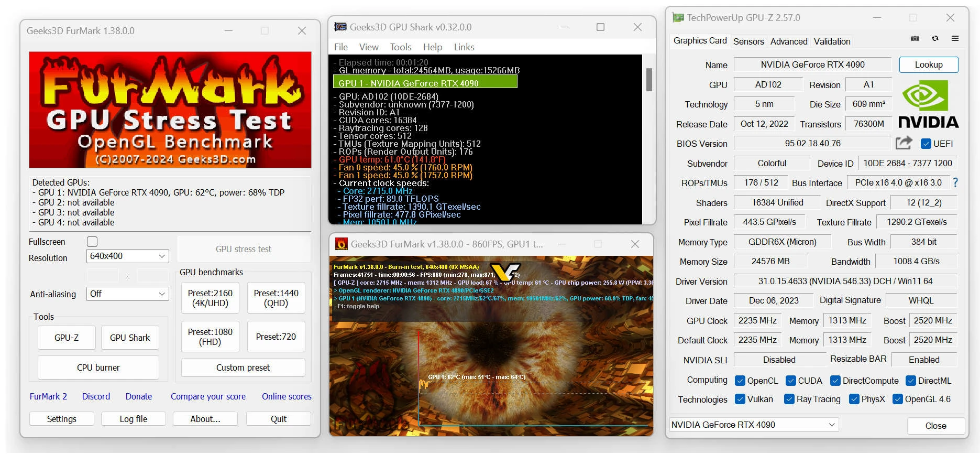
Task: Toggle the OpenCL checkbox
Action: click(740, 381)
